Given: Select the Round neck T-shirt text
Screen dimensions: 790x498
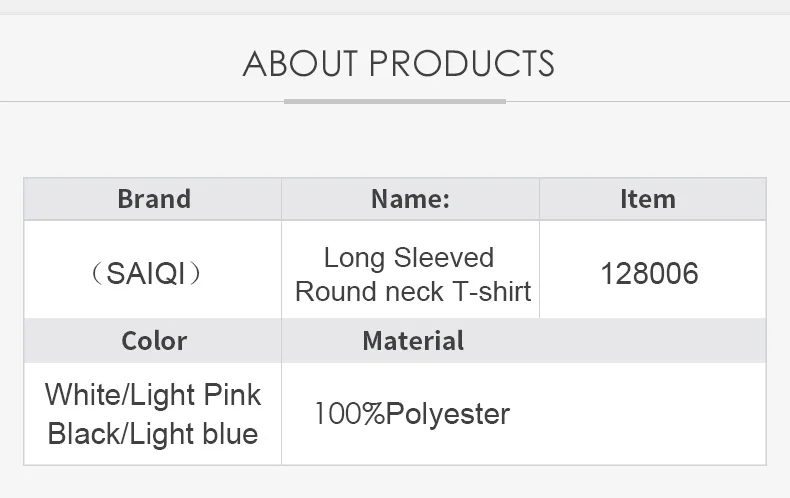Looking at the screenshot, I should 412,292.
